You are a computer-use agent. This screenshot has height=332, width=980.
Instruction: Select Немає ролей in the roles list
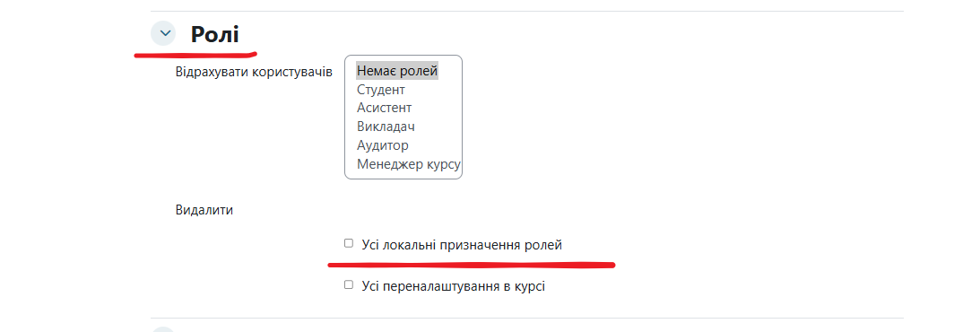(x=397, y=71)
